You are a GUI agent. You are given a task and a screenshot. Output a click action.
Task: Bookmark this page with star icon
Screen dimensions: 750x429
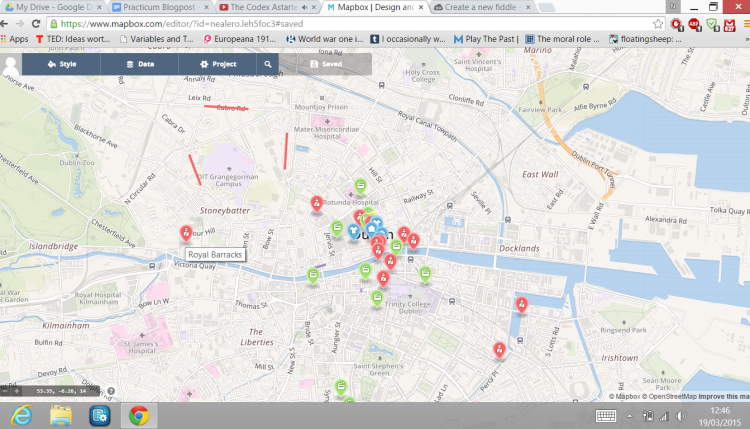click(x=658, y=23)
